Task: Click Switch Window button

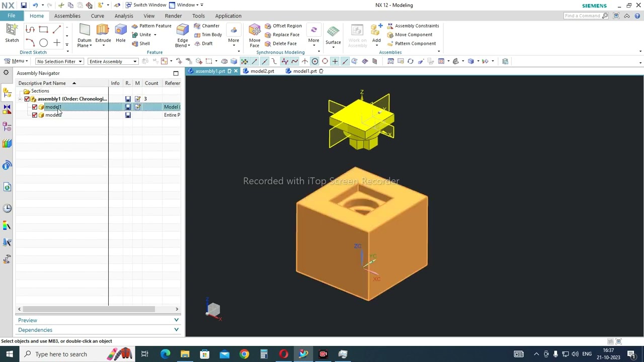Action: tap(145, 5)
